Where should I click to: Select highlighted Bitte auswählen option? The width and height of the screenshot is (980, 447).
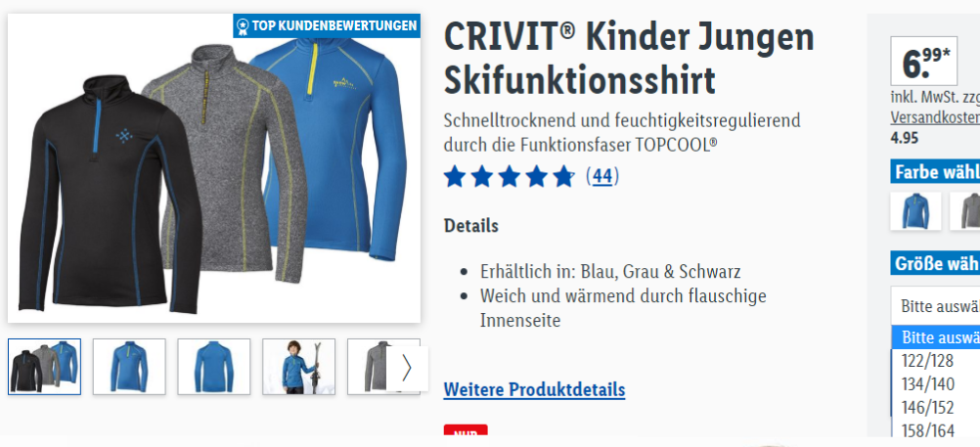936,337
